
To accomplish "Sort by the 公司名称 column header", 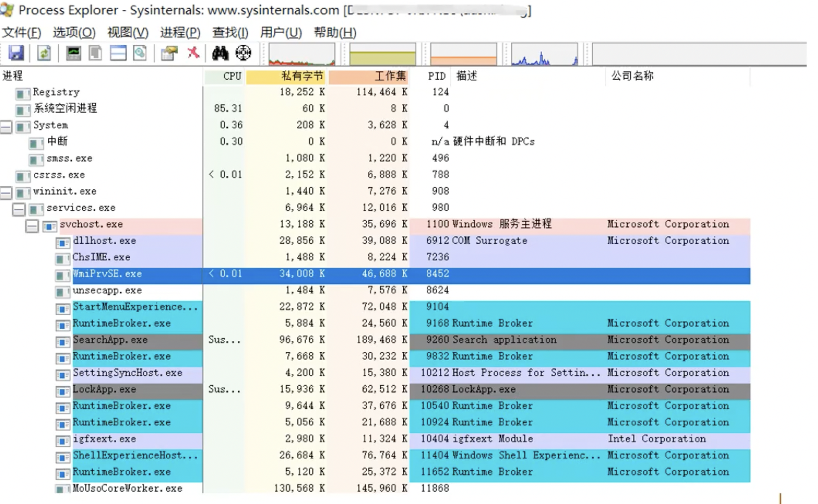I will [678, 76].
